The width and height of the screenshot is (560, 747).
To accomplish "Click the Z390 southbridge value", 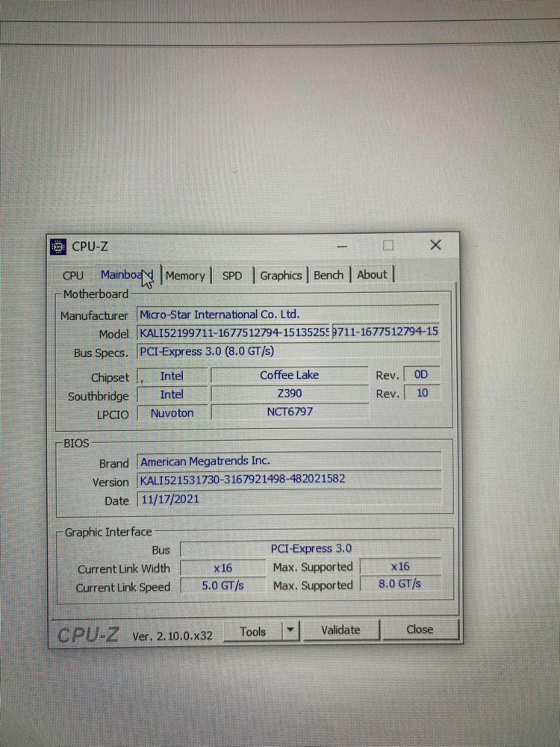I will pyautogui.click(x=289, y=394).
